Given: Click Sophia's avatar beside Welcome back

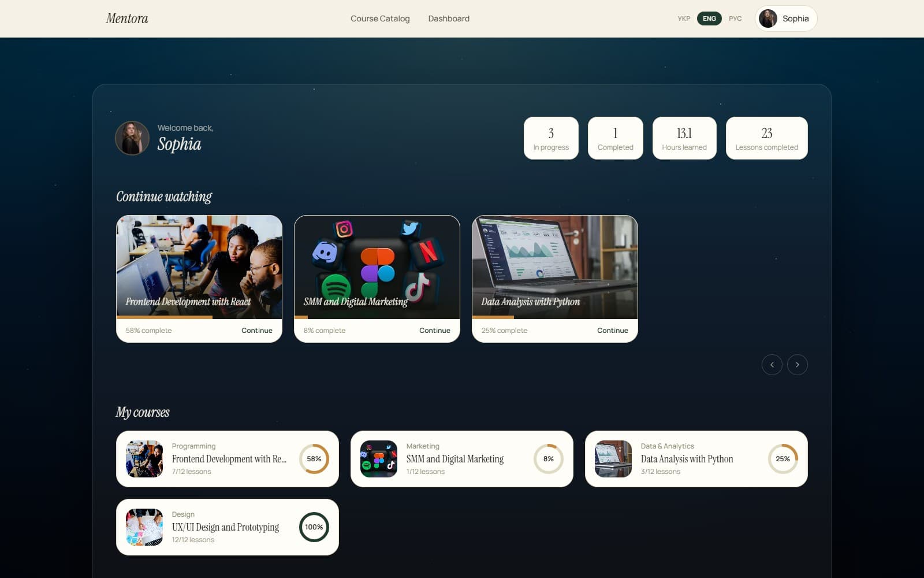Looking at the screenshot, I should click(x=132, y=138).
